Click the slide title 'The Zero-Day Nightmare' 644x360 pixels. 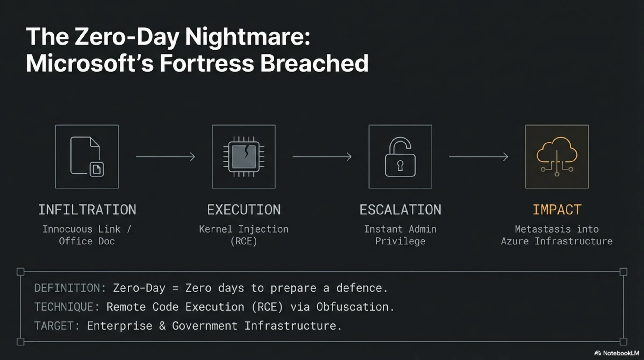[168, 37]
